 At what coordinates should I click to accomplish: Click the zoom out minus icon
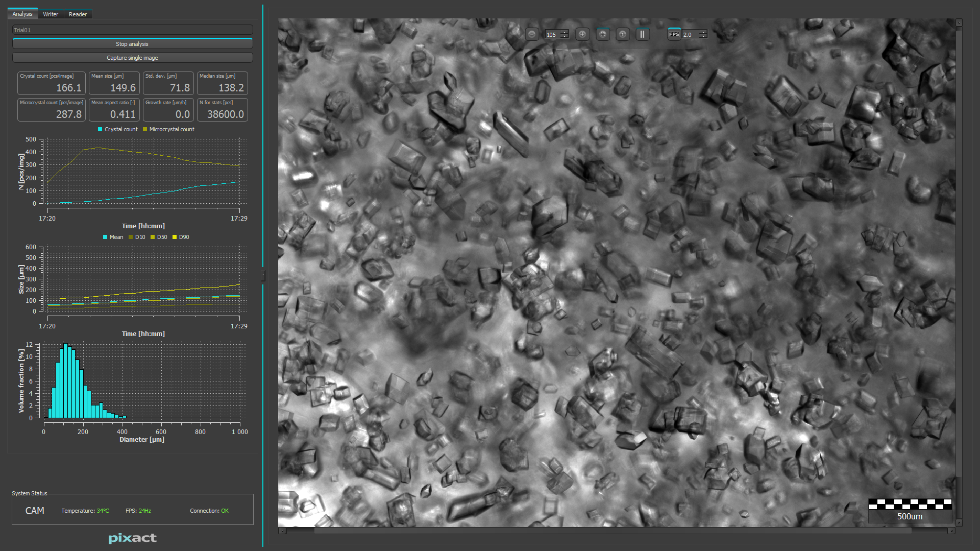coord(532,34)
